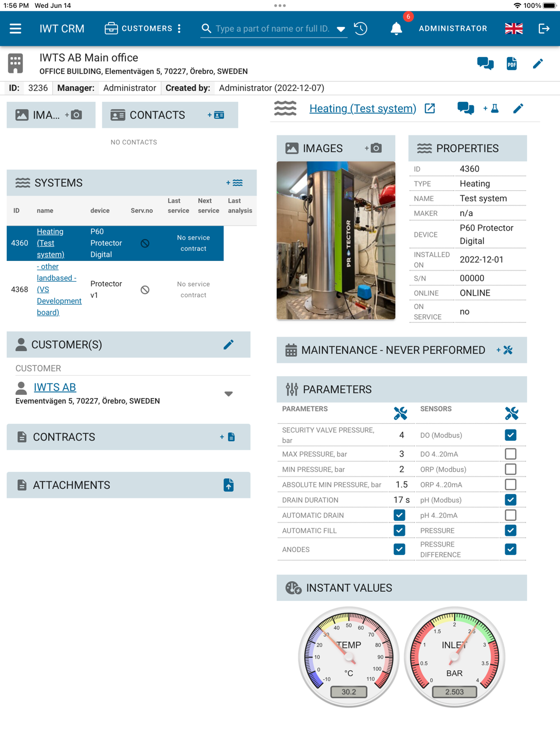The image size is (560, 747).
Task: Click no-service icon for system 4360
Action: (145, 243)
